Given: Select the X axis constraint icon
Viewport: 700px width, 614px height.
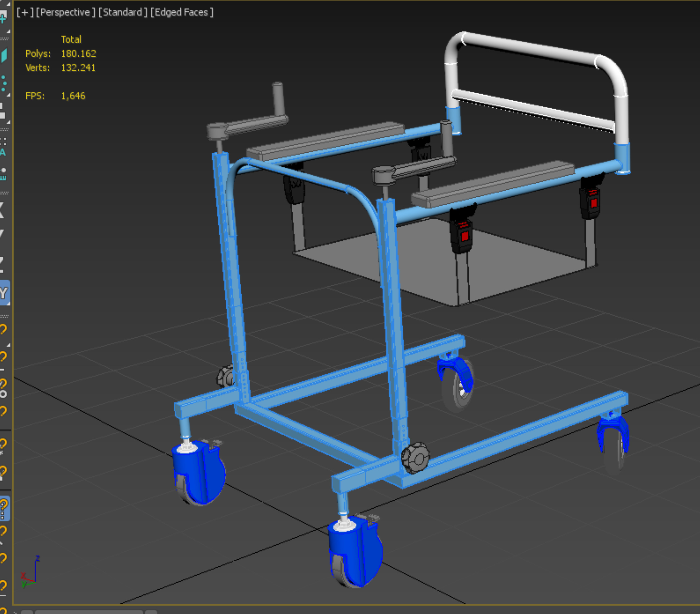Looking at the screenshot, I should [x=2, y=210].
